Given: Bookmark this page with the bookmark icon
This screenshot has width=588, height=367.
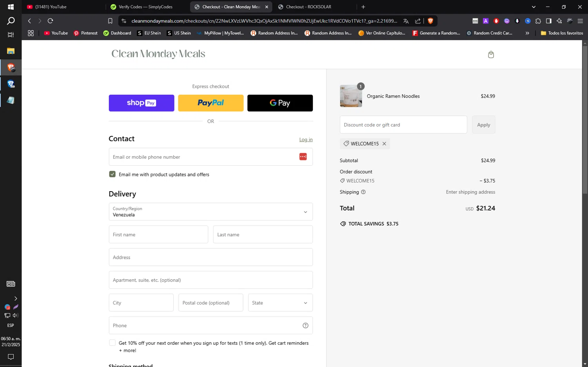Looking at the screenshot, I should tap(110, 21).
